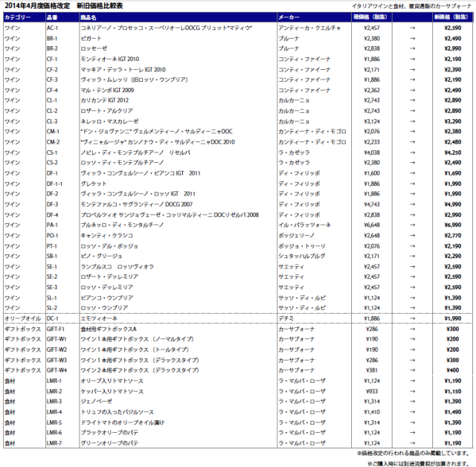Select the product code 'PT-1'

pyautogui.click(x=52, y=246)
